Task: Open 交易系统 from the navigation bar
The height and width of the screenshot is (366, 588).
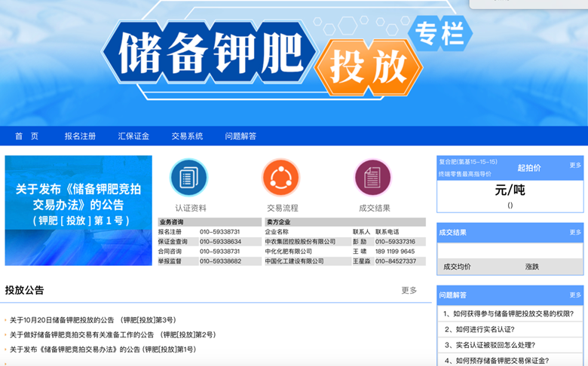Action: [x=187, y=136]
